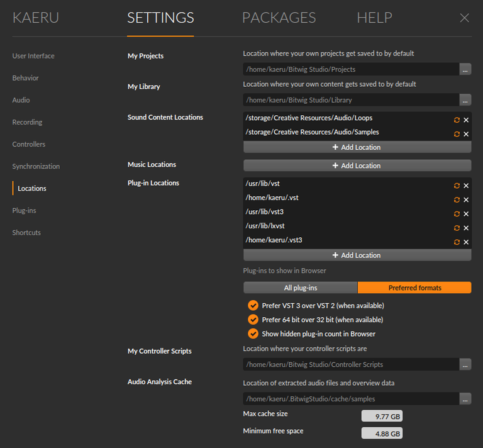Click the Max cache size value 9.77 GB

(382, 417)
